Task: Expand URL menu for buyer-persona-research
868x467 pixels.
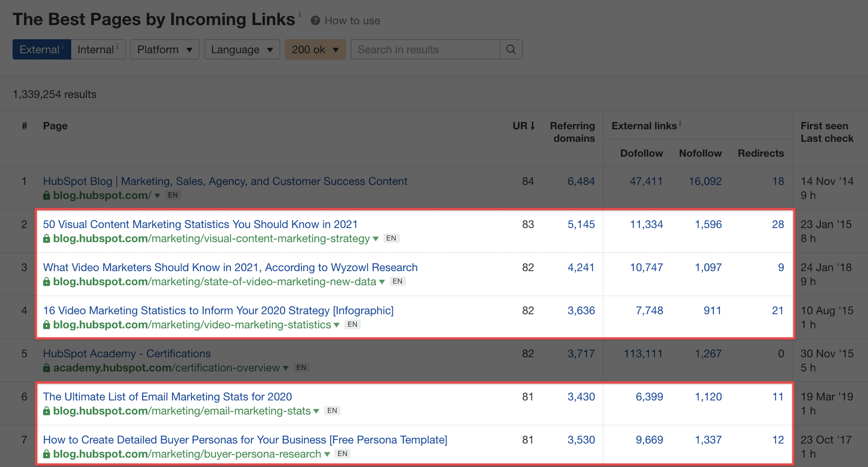Action: coord(327,454)
